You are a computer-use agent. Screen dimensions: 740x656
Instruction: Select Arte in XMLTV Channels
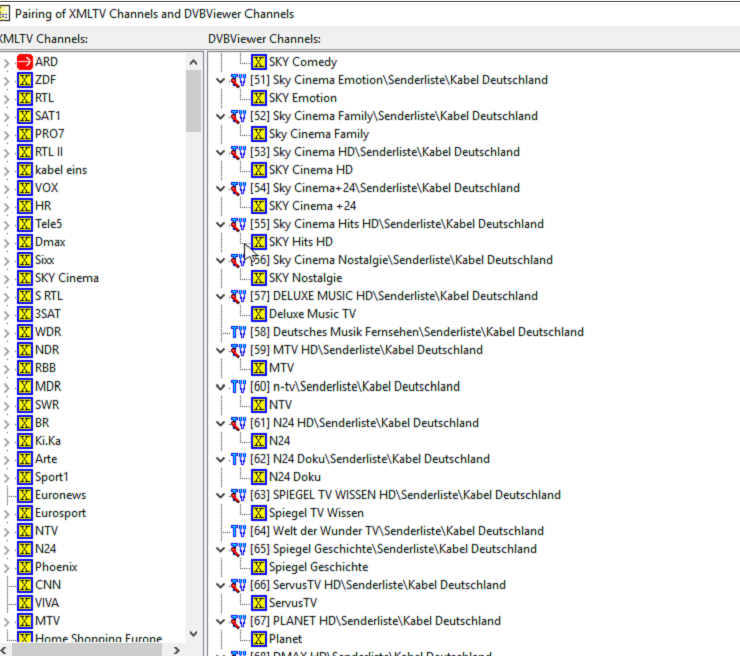[x=46, y=459]
